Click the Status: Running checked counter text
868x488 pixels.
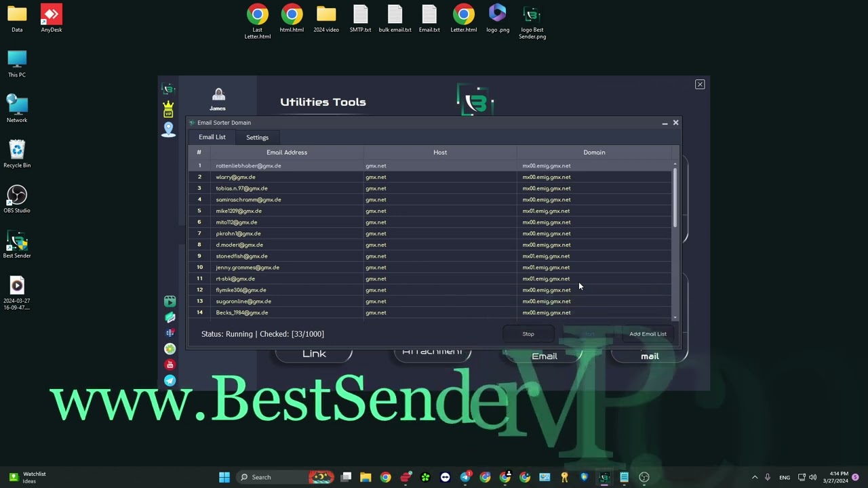tap(262, 334)
